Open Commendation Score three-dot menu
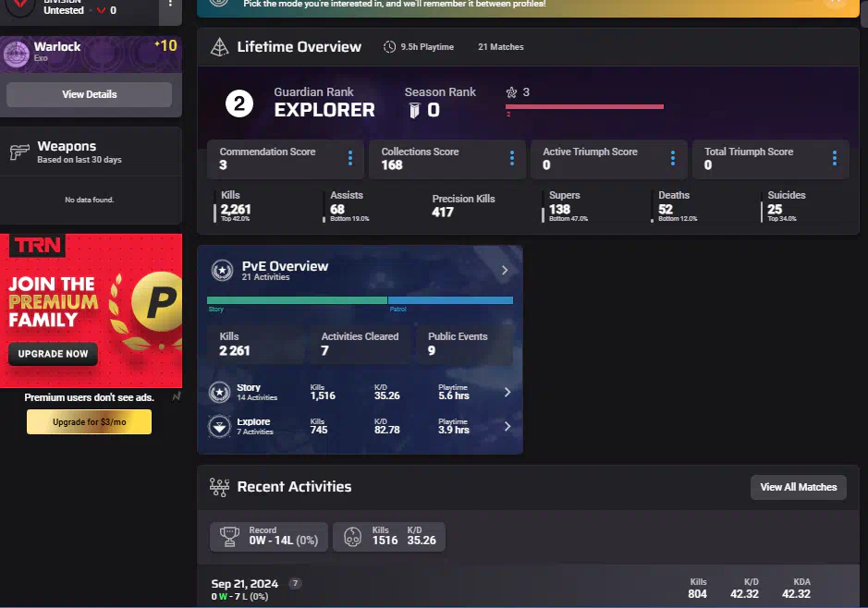The width and height of the screenshot is (868, 608). coord(350,159)
